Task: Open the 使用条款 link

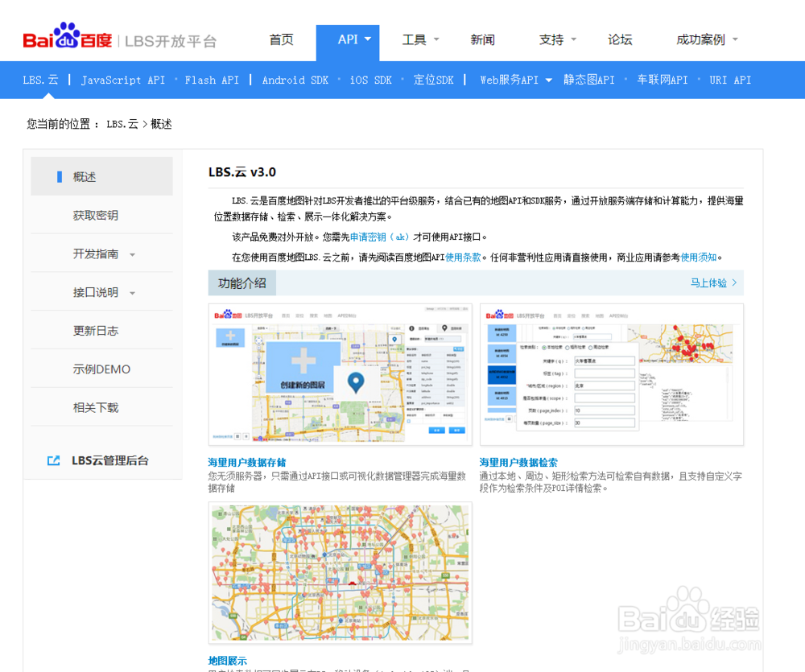Action: [x=463, y=258]
